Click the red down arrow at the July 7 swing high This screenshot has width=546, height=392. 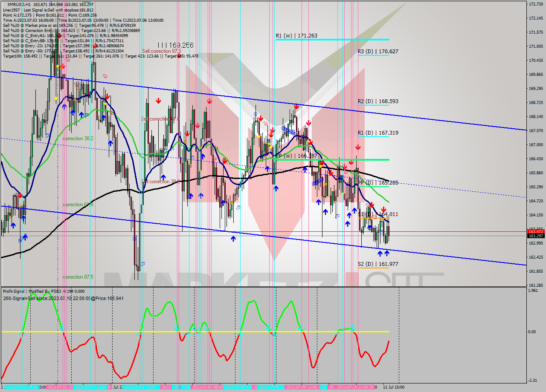[209, 101]
